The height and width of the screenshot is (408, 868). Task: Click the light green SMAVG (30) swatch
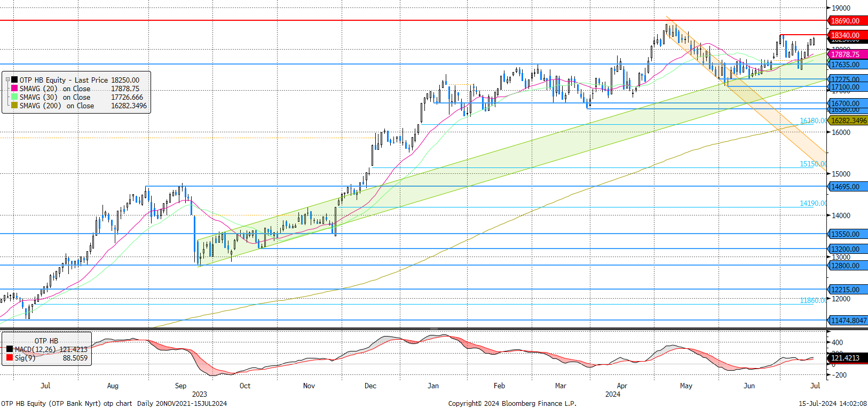pos(14,97)
